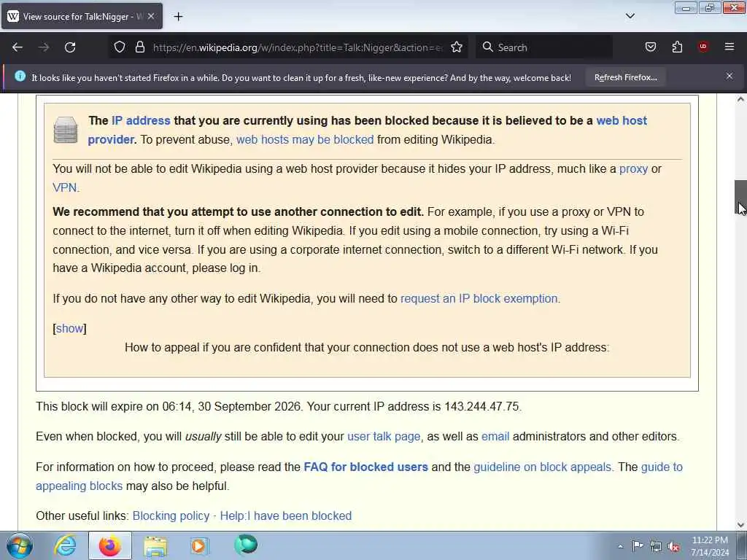The height and width of the screenshot is (560, 747).
Task: Click the Firefox taskbar icon
Action: click(x=110, y=545)
